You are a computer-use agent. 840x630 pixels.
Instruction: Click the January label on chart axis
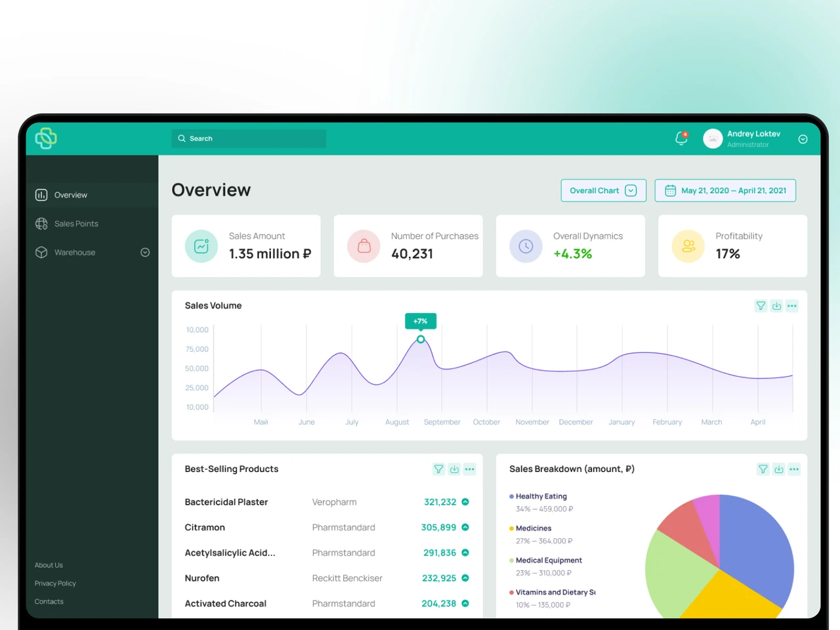(621, 422)
